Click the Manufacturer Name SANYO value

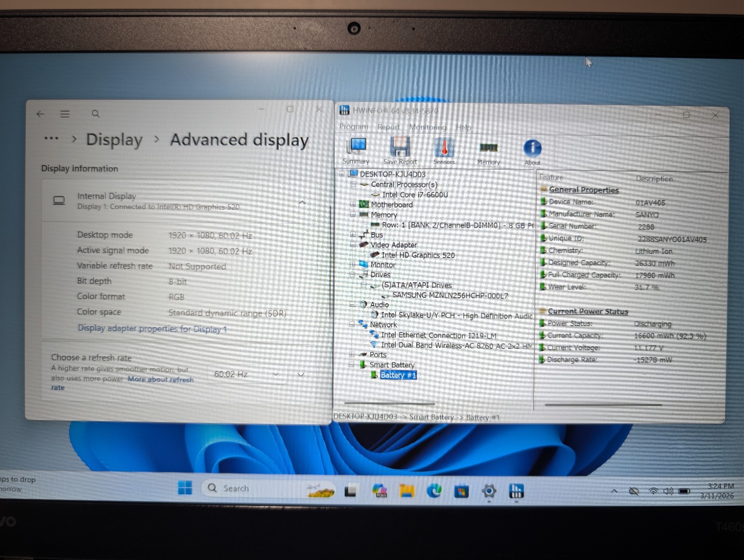tap(647, 215)
